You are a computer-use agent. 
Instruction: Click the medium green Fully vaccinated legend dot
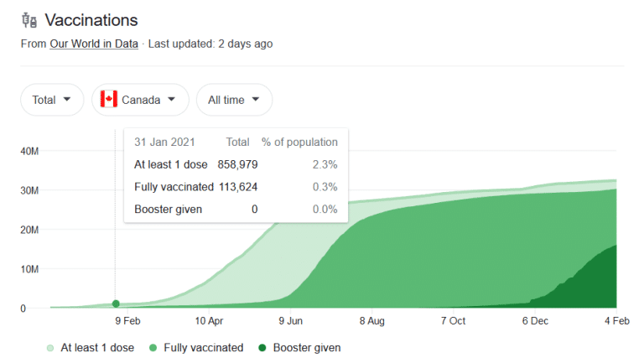tap(152, 347)
